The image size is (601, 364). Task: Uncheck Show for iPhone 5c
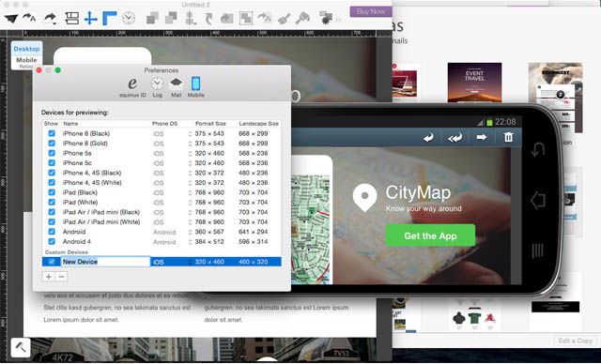tap(52, 162)
